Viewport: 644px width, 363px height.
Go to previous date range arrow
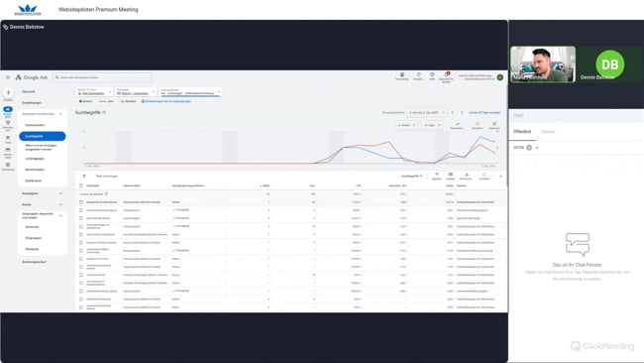[453, 113]
